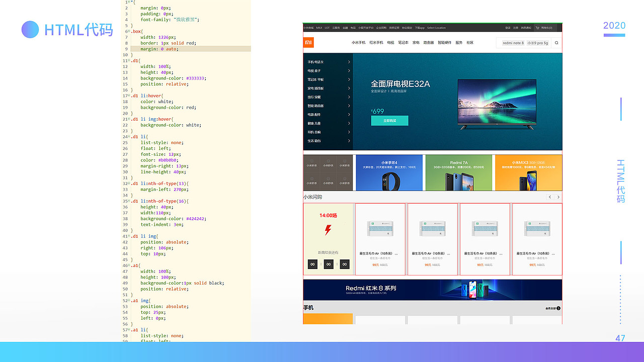Collapse the .box rule fold at line 6
The width and height of the screenshot is (644, 362).
pyautogui.click(x=129, y=31)
